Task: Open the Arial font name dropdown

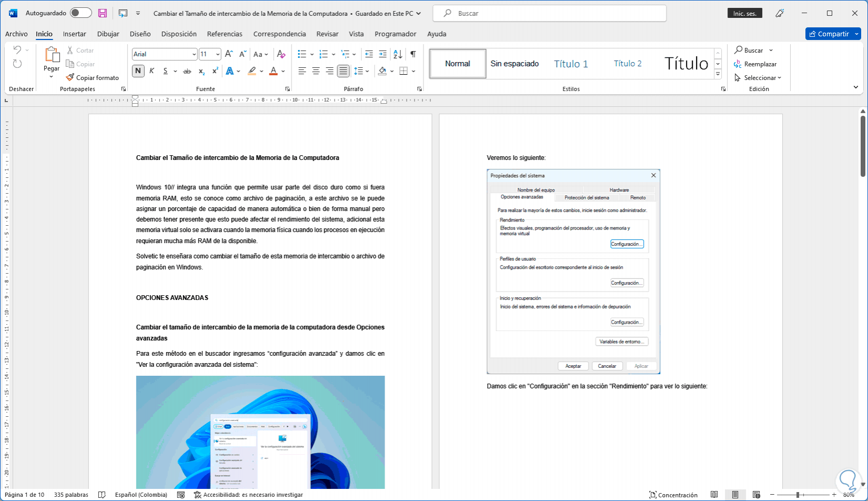Action: [194, 54]
